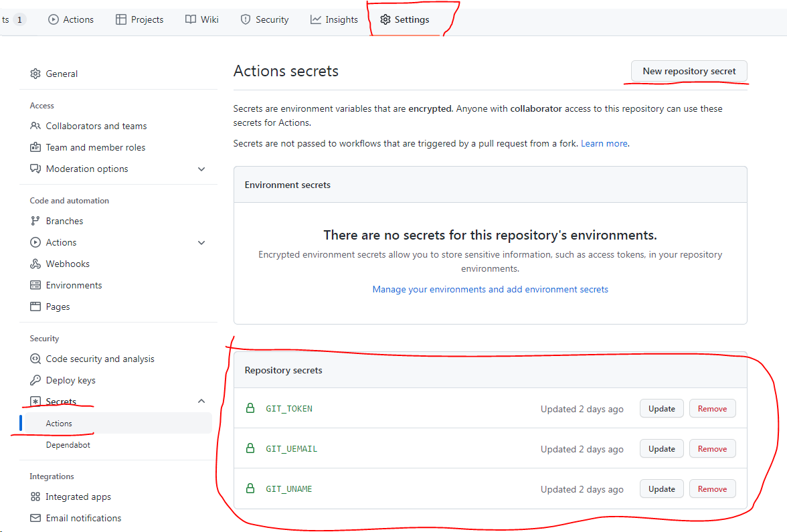Remove the GIT_TOKEN secret
This screenshot has width=787, height=532.
tap(712, 408)
